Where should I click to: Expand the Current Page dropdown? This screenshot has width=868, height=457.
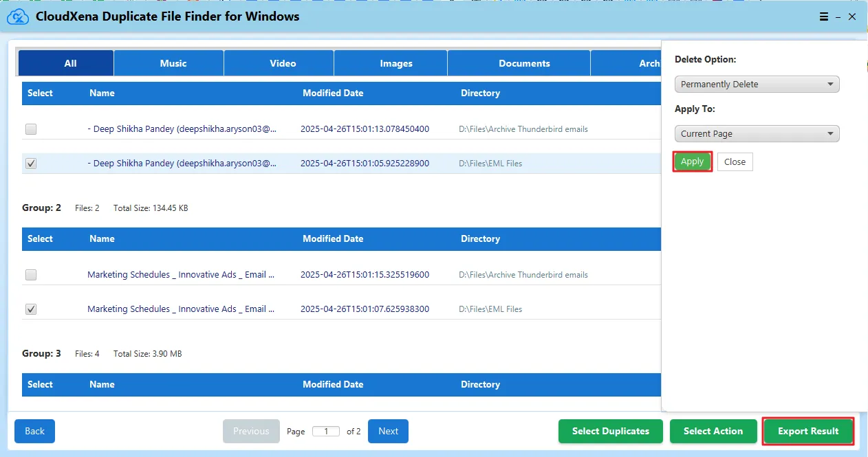[x=757, y=134]
